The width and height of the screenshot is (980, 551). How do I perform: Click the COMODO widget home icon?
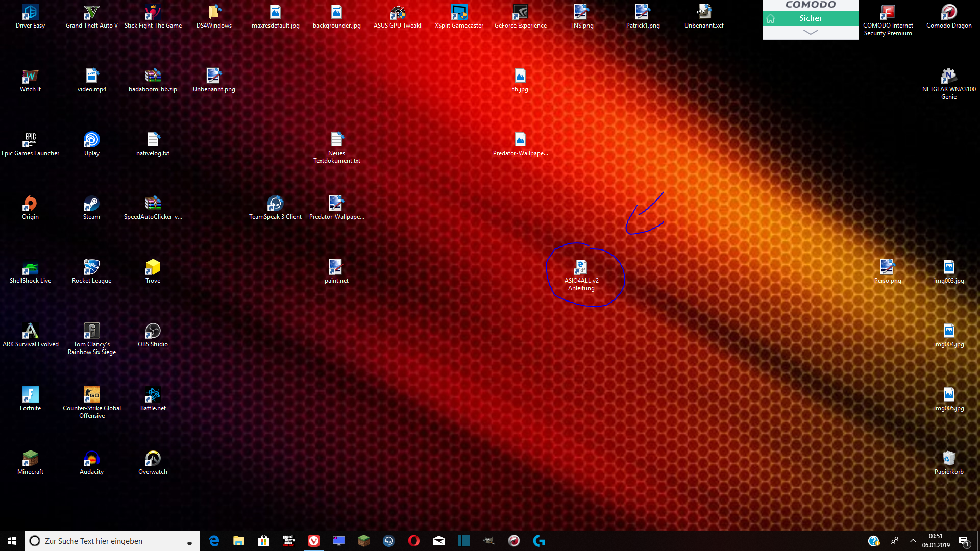(771, 18)
